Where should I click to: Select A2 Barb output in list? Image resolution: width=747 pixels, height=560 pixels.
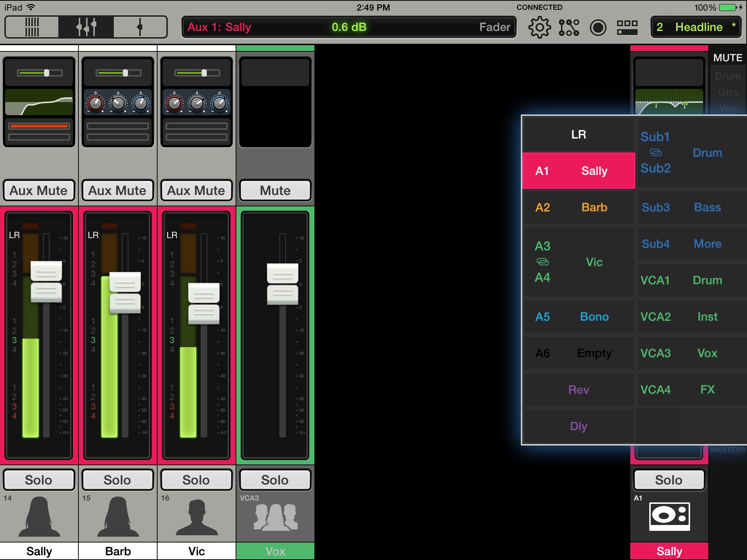point(578,207)
